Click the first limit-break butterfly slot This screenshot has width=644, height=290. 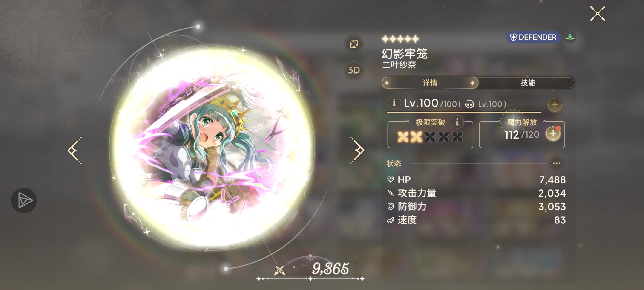point(403,137)
